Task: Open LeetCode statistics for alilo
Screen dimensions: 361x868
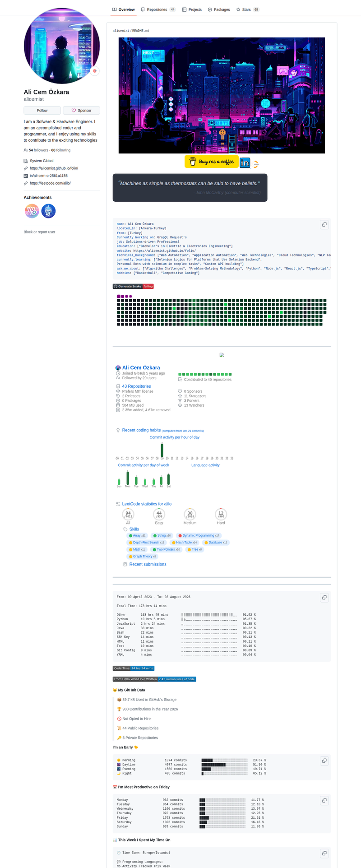Action: click(147, 504)
